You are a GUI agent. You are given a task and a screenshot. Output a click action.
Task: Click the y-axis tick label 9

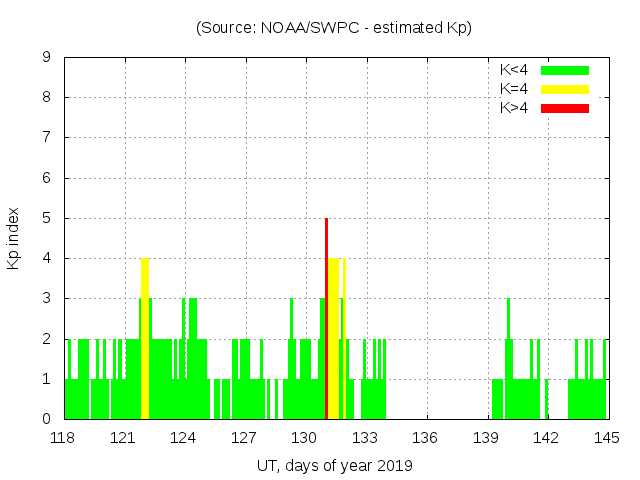coord(46,58)
